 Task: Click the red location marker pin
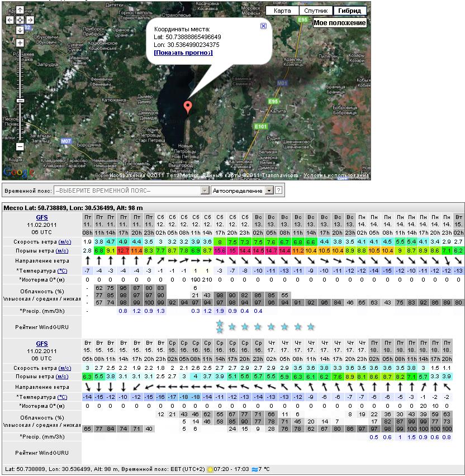[x=188, y=107]
